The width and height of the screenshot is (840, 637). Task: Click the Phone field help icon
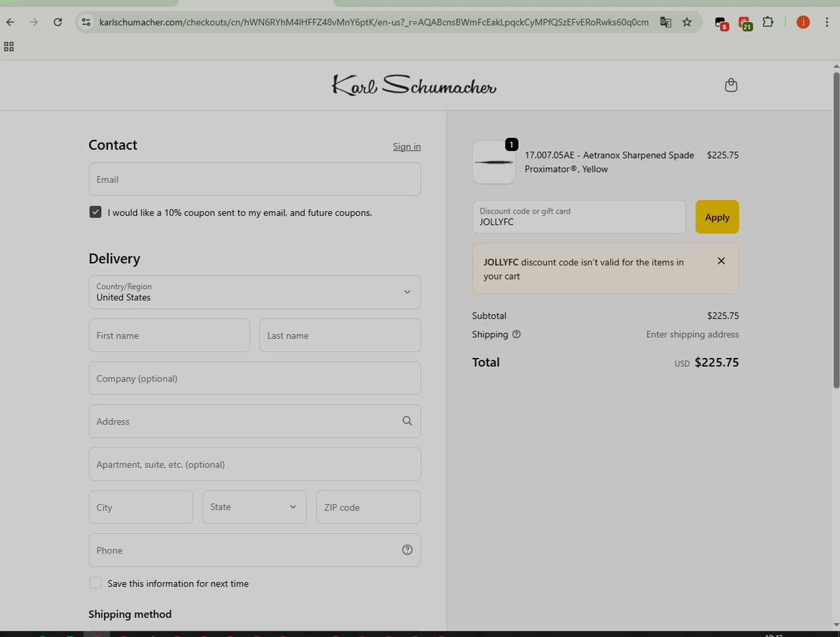click(x=407, y=550)
